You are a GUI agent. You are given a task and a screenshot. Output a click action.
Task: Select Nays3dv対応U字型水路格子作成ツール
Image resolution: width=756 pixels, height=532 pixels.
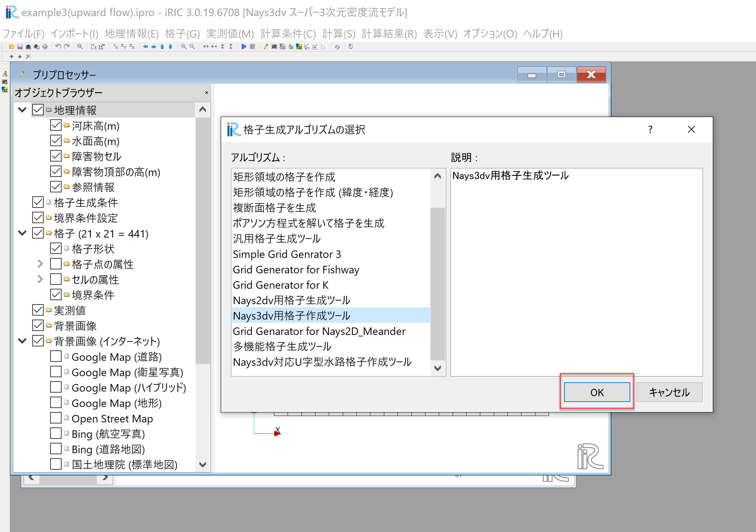click(331, 362)
